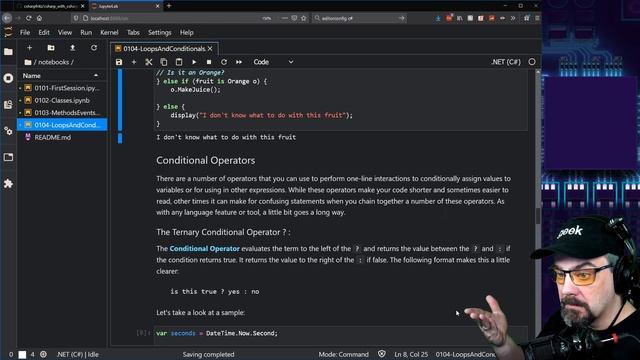Upload files using the upload arrow icon

pyautogui.click(x=72, y=48)
